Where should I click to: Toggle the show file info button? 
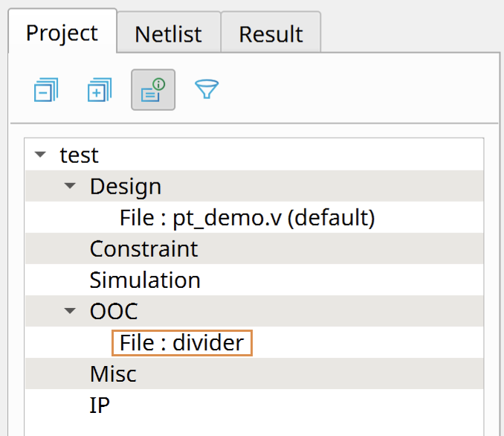click(153, 91)
